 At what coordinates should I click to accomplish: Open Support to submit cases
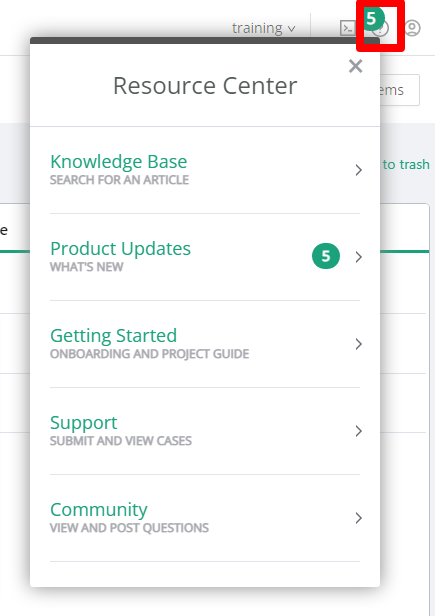click(205, 431)
